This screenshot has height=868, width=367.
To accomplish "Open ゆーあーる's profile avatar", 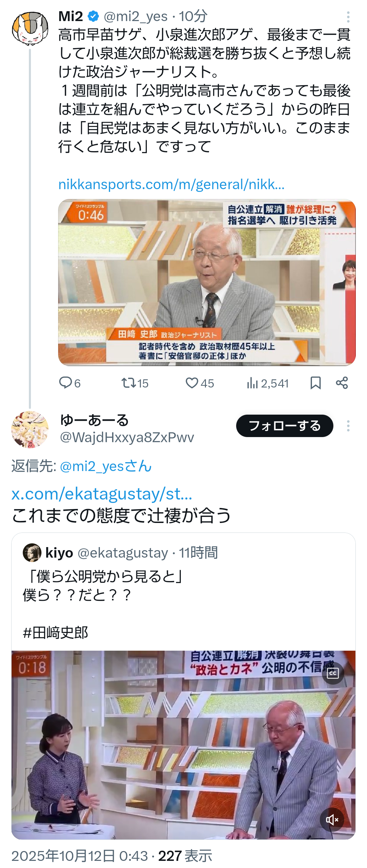I will click(x=30, y=429).
